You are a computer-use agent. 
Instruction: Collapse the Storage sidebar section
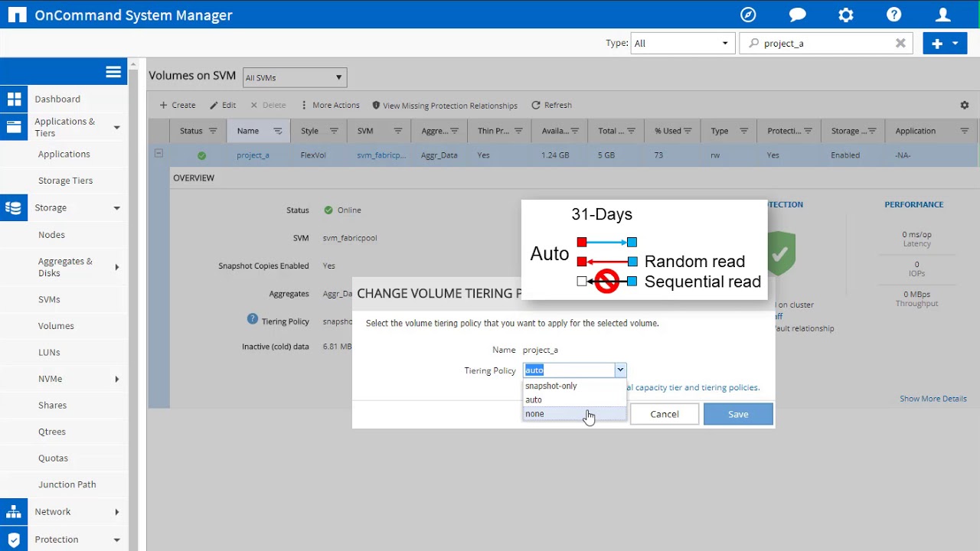coord(117,207)
